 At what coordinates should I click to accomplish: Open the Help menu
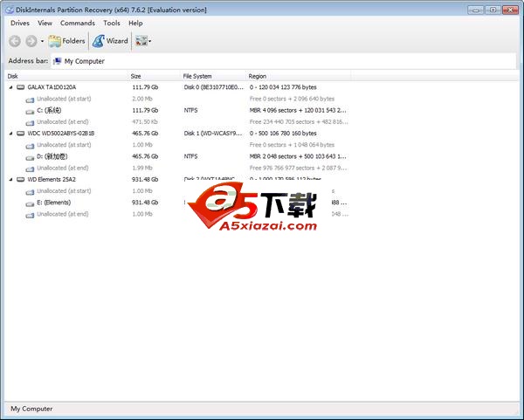[135, 23]
